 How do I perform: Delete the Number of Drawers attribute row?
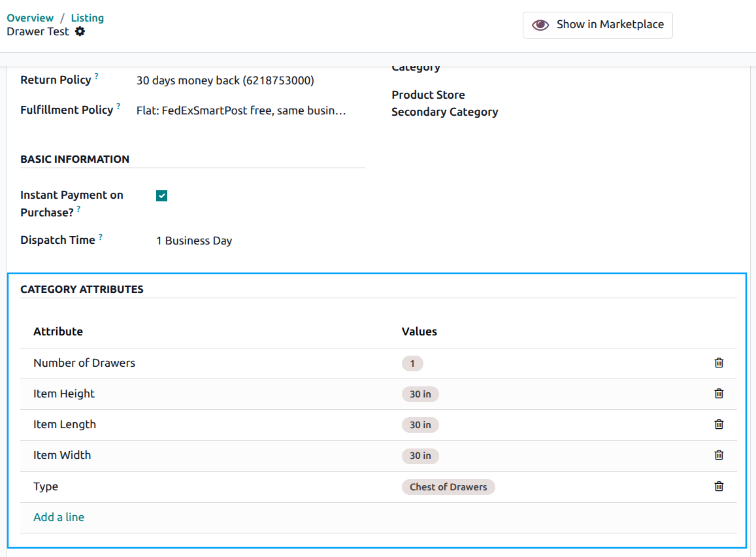[718, 363]
